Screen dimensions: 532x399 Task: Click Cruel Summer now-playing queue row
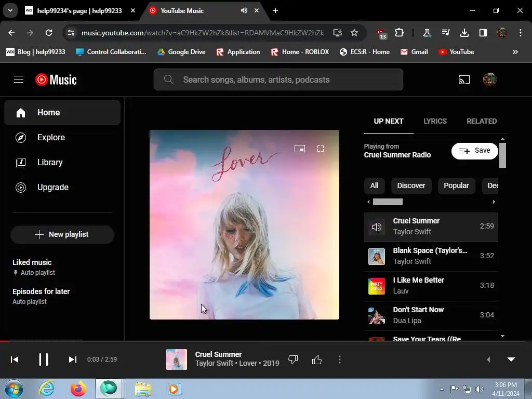[431, 227]
